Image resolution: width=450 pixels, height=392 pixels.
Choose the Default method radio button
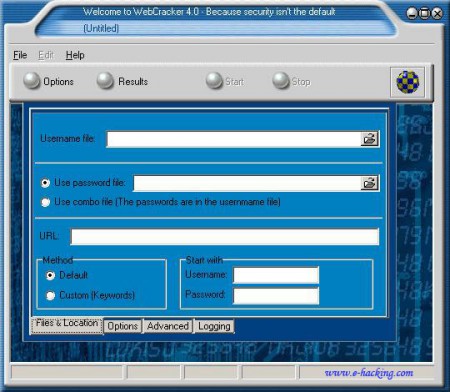pos(50,275)
